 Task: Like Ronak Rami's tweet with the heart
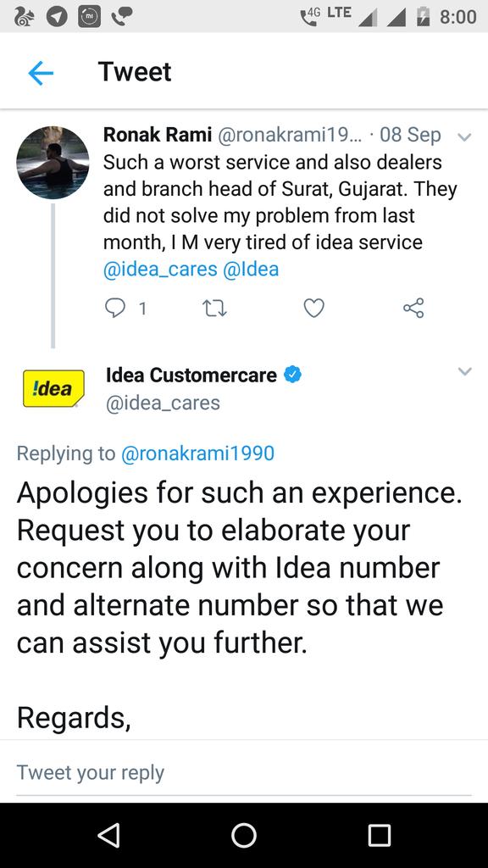pos(313,308)
